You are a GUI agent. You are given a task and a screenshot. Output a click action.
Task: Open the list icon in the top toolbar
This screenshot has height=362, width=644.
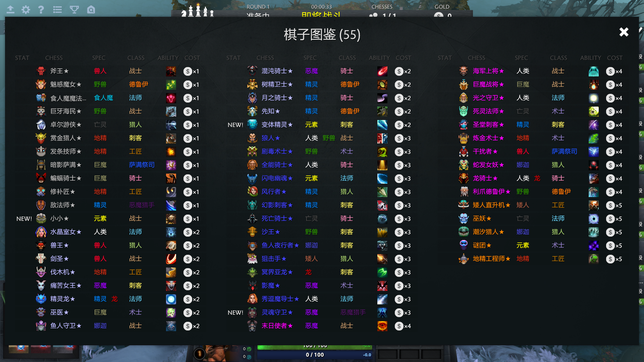(x=57, y=10)
